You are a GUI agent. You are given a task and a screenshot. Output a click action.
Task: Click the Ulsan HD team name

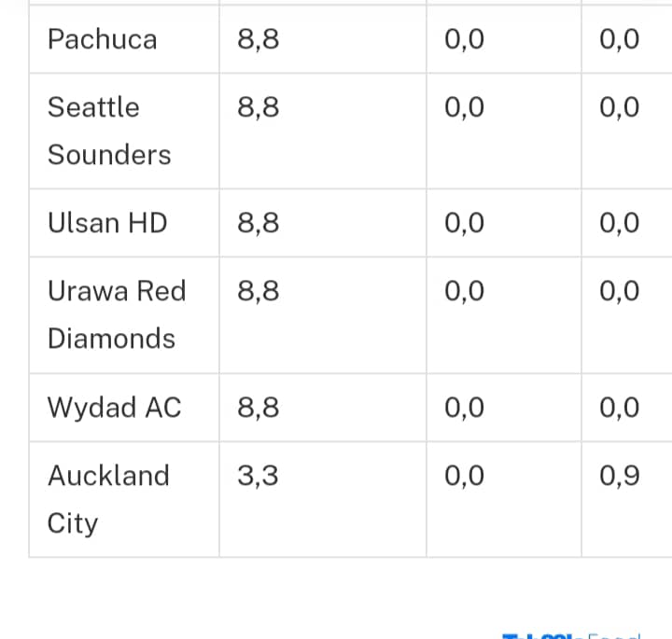coord(107,223)
